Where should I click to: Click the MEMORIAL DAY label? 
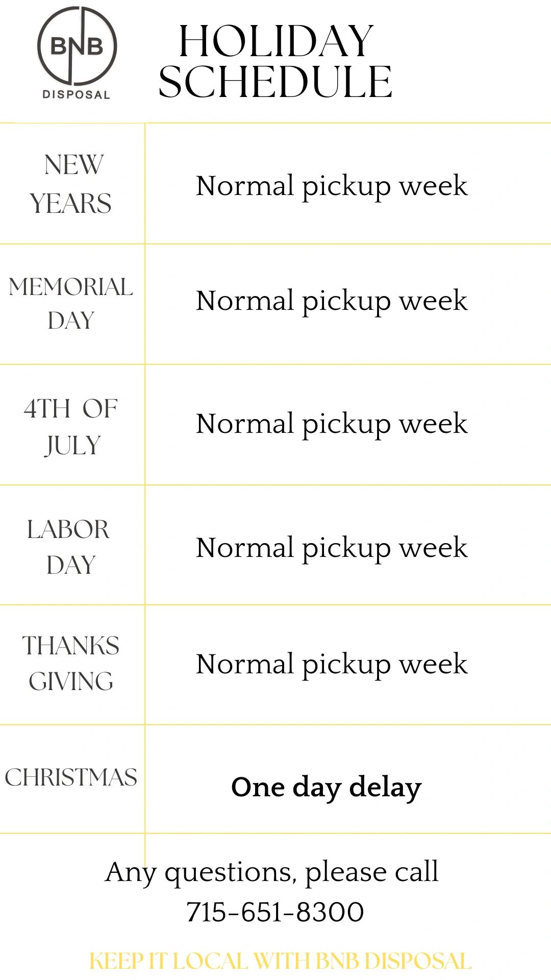71,304
